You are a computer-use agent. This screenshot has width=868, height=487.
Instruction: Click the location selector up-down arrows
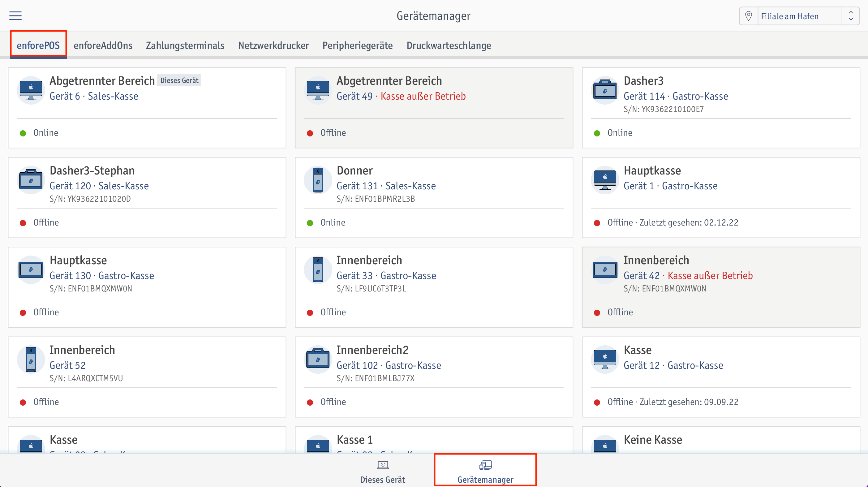pyautogui.click(x=850, y=16)
